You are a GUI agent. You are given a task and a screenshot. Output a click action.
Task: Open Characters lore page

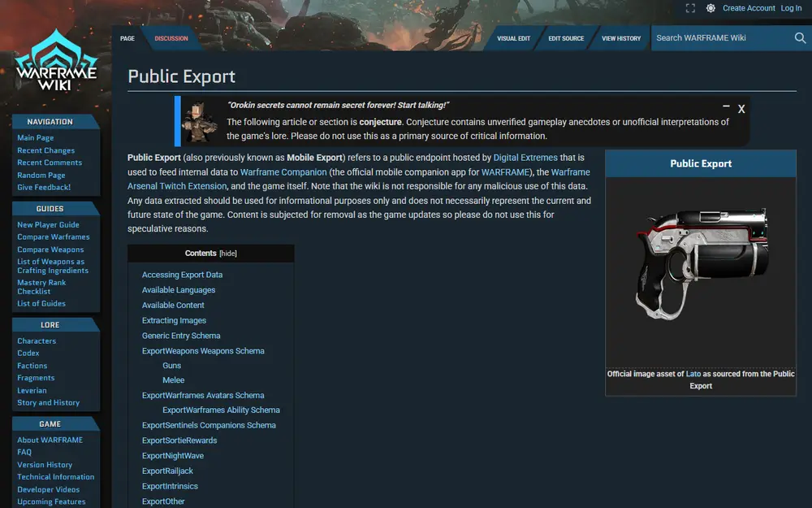pyautogui.click(x=37, y=341)
